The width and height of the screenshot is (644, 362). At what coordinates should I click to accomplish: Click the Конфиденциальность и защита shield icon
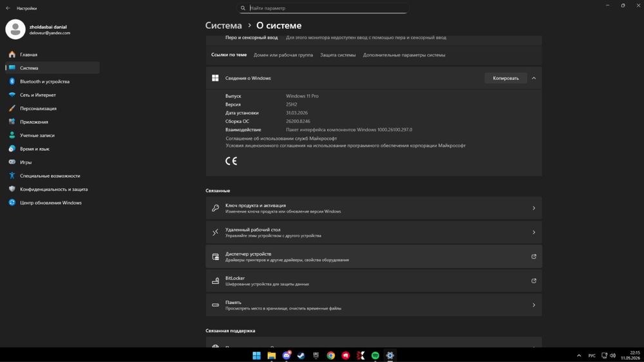(12, 189)
